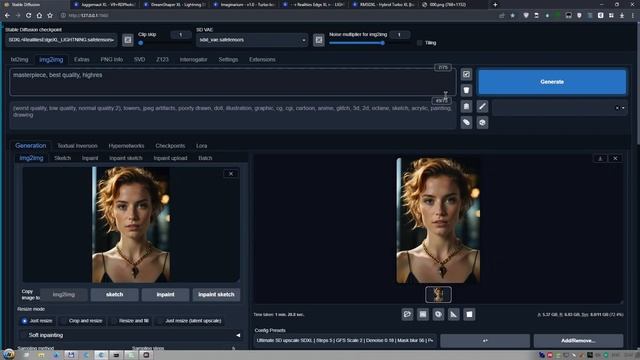The image size is (640, 360).
Task: Click the second icon below the output image
Action: [422, 314]
